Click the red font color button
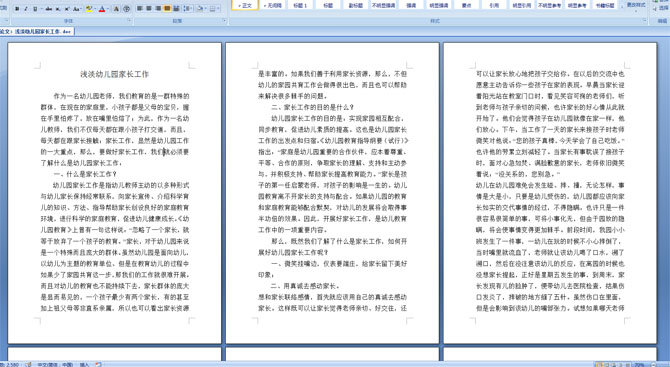The height and width of the screenshot is (367, 670). click(x=102, y=9)
